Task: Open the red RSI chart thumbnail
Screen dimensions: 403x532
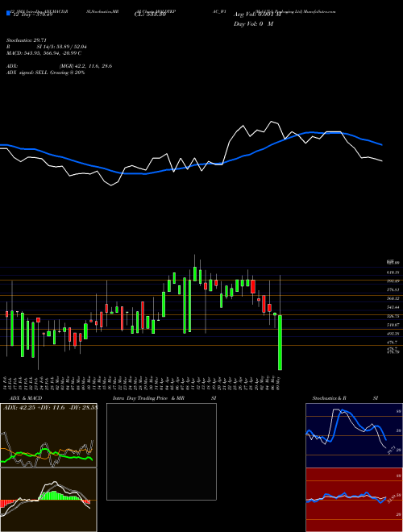Action: 354,500
